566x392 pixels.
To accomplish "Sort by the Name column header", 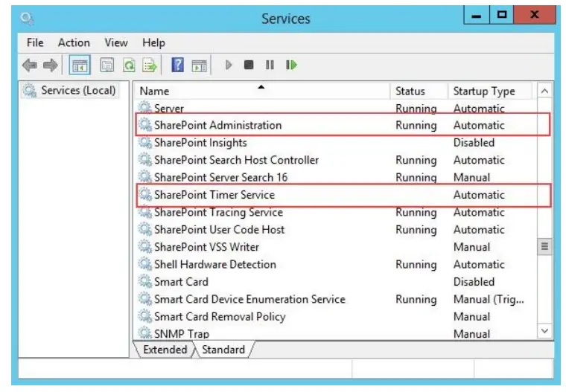I will click(x=261, y=91).
